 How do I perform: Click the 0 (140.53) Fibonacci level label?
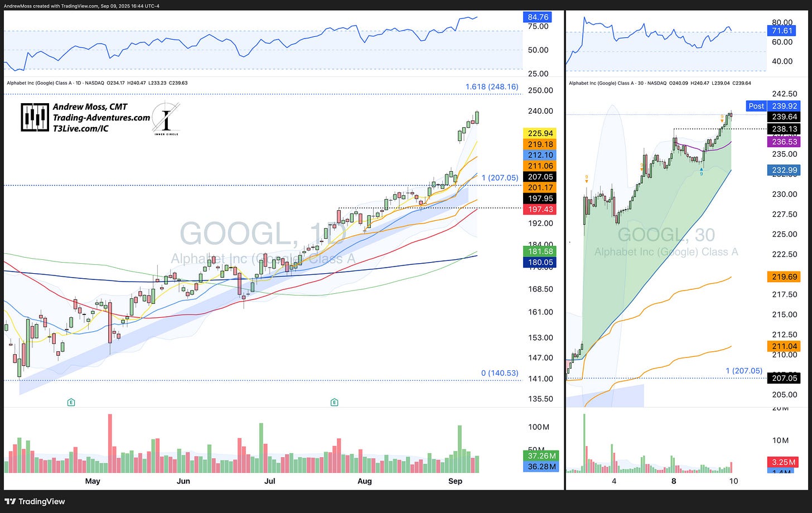pyautogui.click(x=500, y=373)
